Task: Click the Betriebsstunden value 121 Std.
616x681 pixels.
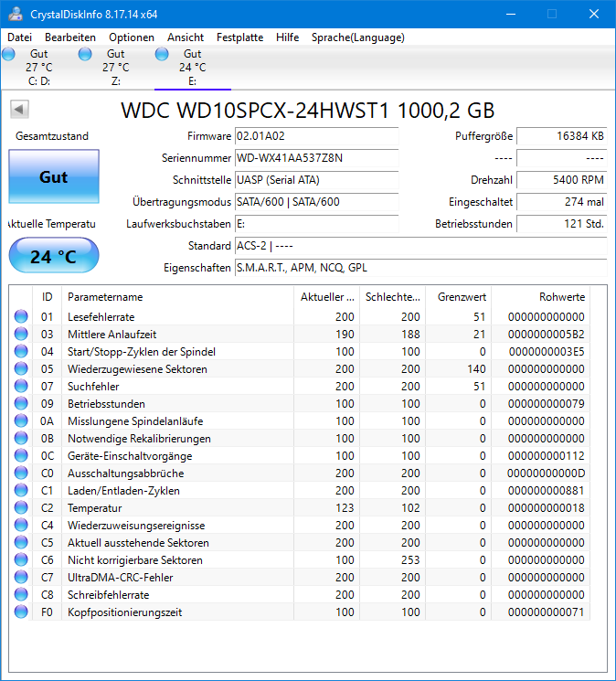Action: (x=562, y=224)
